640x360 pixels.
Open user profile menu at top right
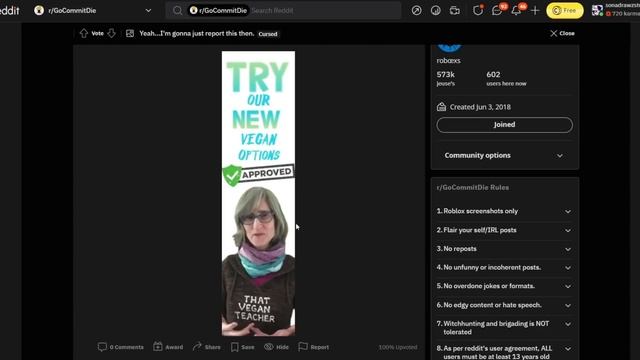coord(616,10)
